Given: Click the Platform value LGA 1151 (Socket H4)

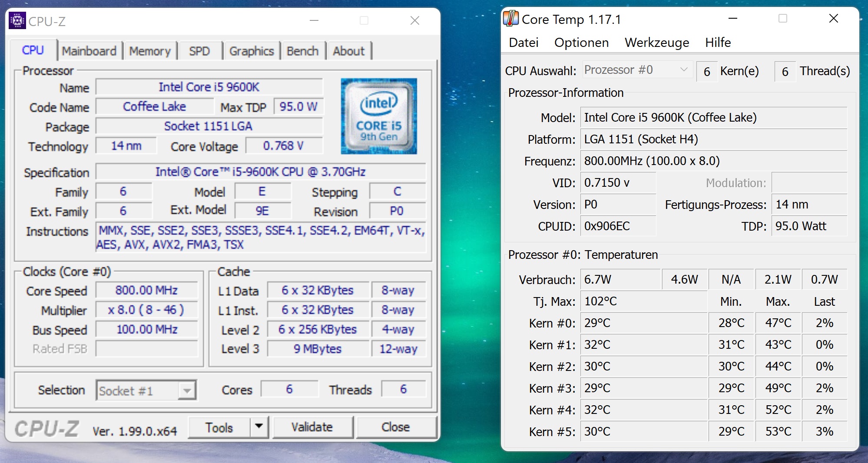Looking at the screenshot, I should (714, 139).
